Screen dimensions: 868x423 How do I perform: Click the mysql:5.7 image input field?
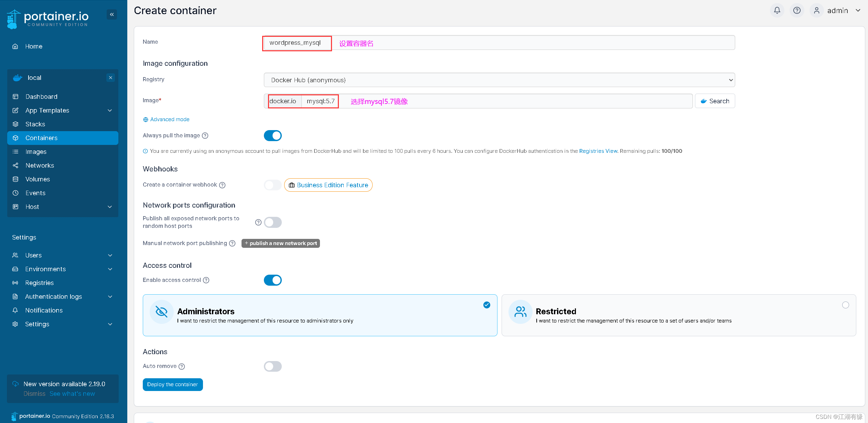[x=321, y=101]
